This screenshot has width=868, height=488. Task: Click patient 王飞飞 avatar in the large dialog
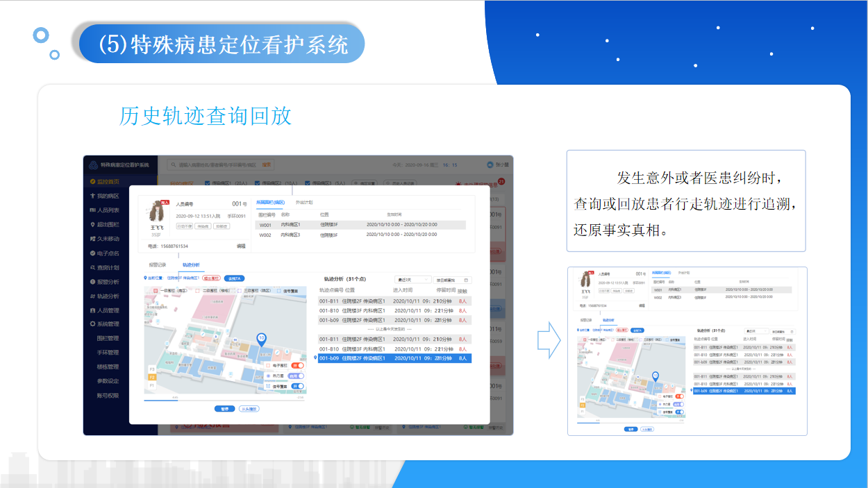(x=156, y=211)
